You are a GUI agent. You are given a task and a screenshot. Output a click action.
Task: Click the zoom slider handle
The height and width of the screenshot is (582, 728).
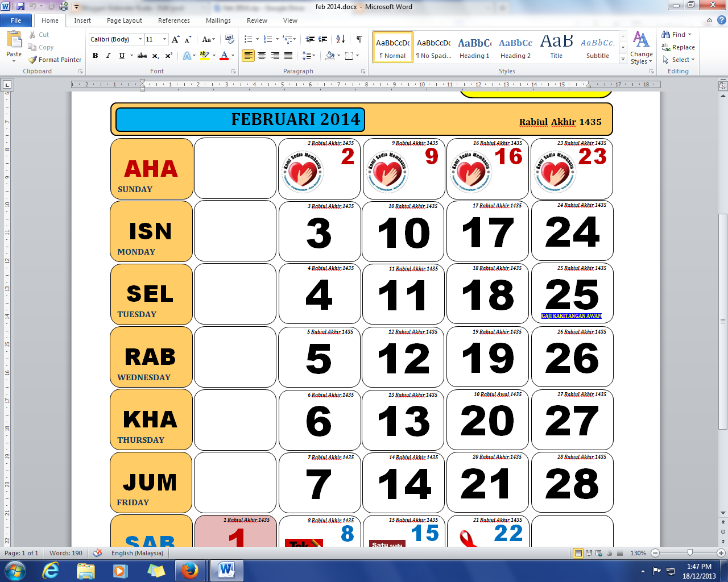coord(690,553)
